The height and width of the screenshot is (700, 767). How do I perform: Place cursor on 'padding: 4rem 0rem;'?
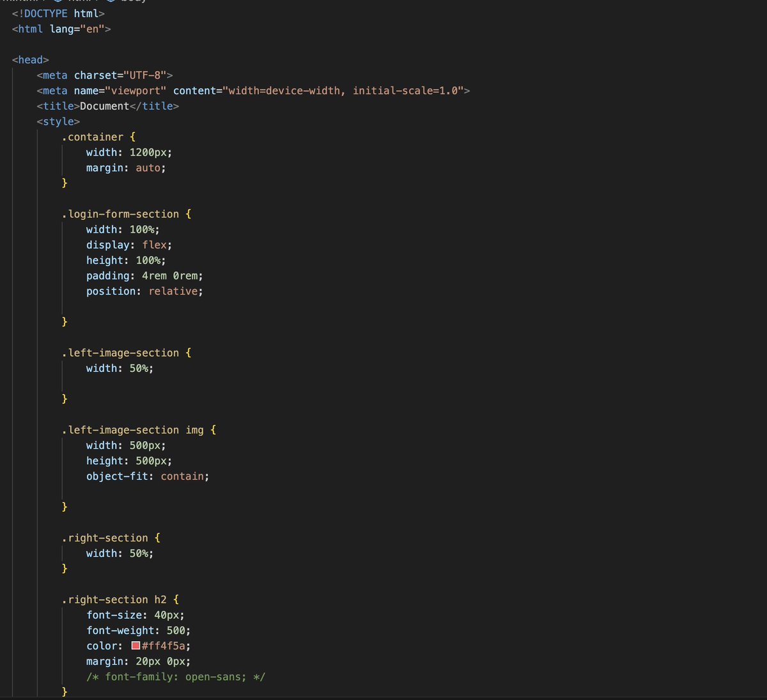[x=144, y=276]
